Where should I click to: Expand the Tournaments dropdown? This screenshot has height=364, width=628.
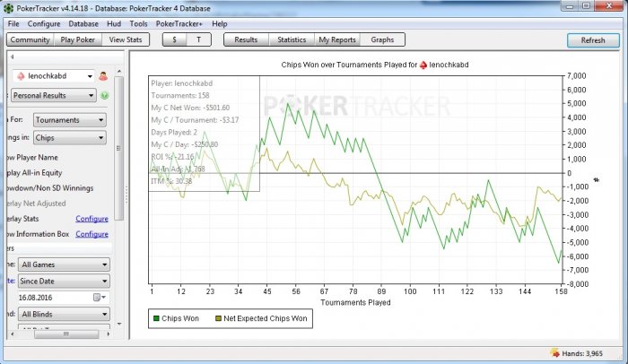pyautogui.click(x=100, y=119)
